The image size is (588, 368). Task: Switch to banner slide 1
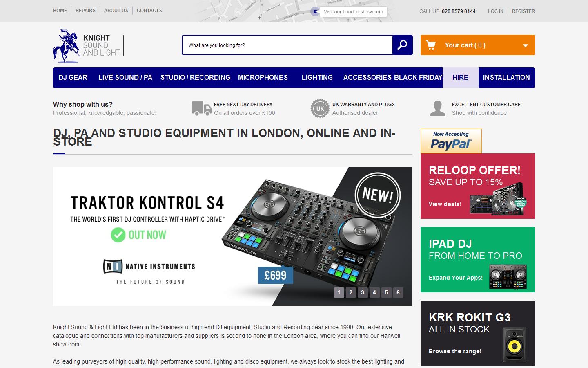click(339, 292)
